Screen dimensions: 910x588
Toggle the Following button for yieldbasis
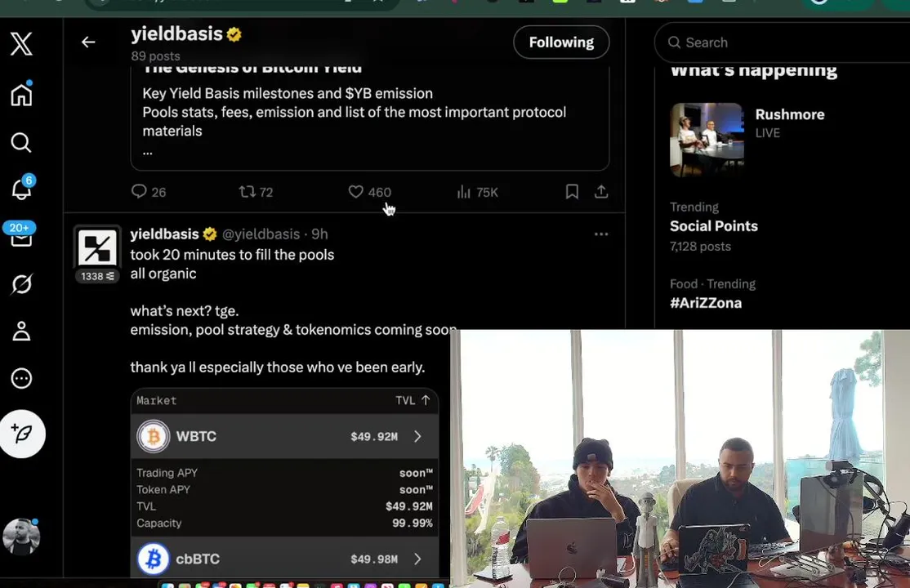[561, 42]
